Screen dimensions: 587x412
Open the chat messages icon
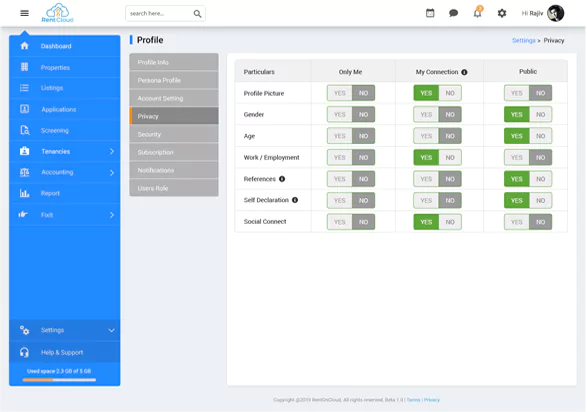tap(453, 13)
